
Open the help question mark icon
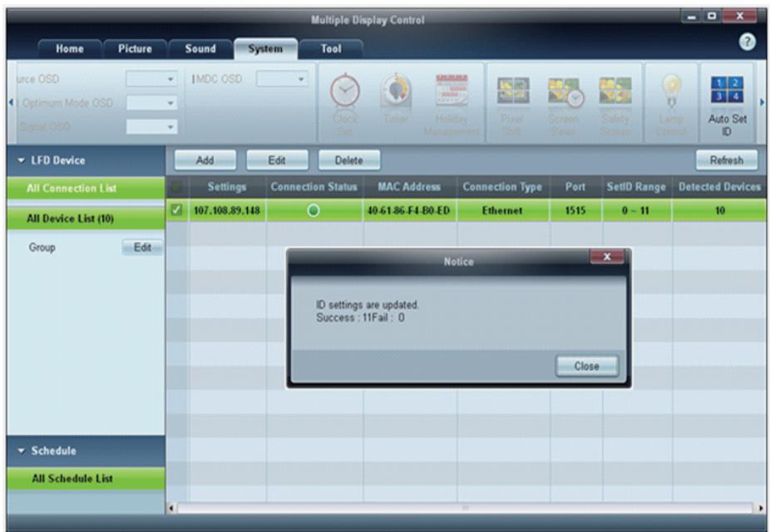tap(747, 42)
